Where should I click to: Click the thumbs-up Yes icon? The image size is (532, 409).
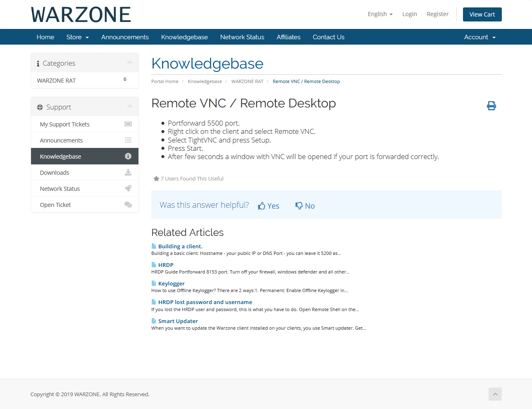click(262, 206)
